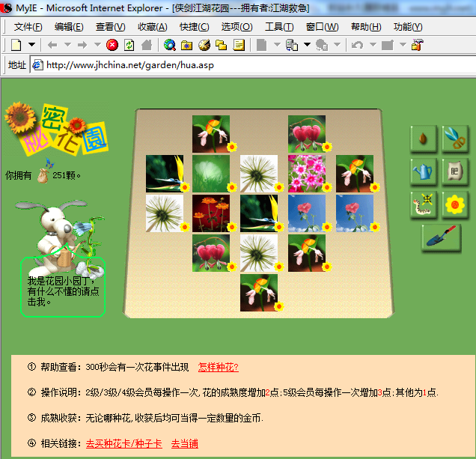Go to the Home page icon
476x459 pixels.
click(x=147, y=45)
